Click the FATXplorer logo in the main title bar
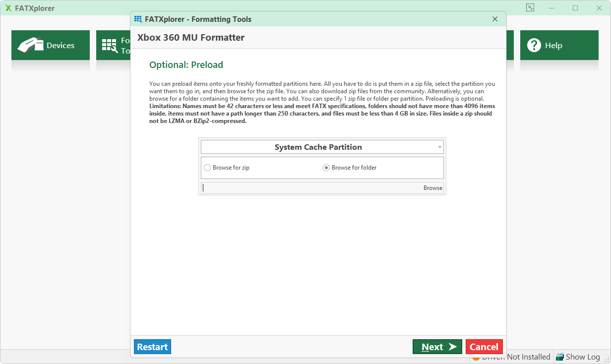This screenshot has width=611, height=364. click(x=8, y=8)
